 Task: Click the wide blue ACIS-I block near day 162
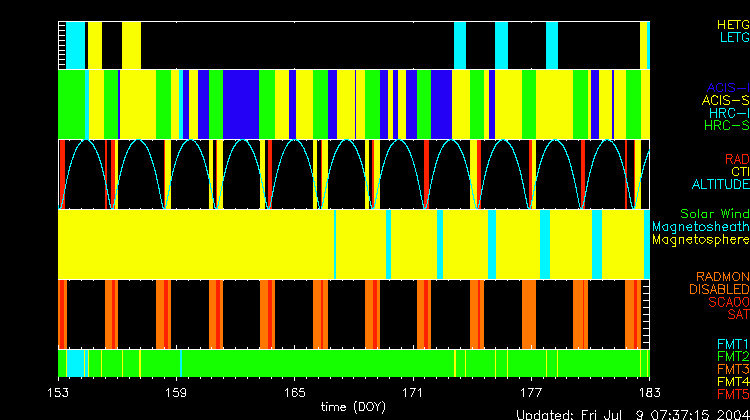pos(242,105)
